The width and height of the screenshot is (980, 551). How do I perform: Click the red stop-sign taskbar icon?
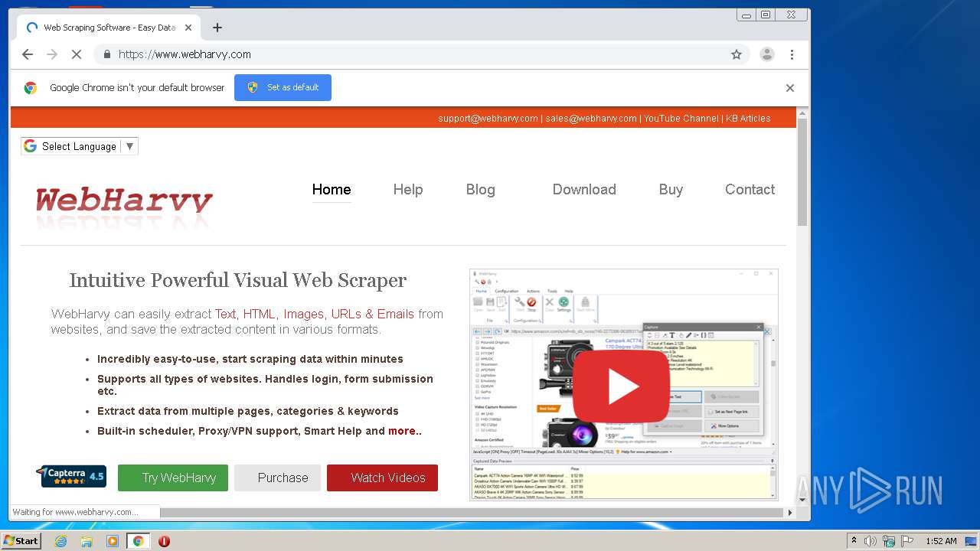pos(164,541)
